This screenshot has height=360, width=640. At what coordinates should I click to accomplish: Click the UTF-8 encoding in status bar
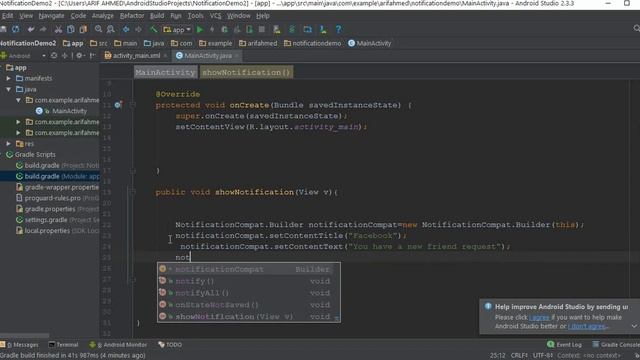(543, 356)
